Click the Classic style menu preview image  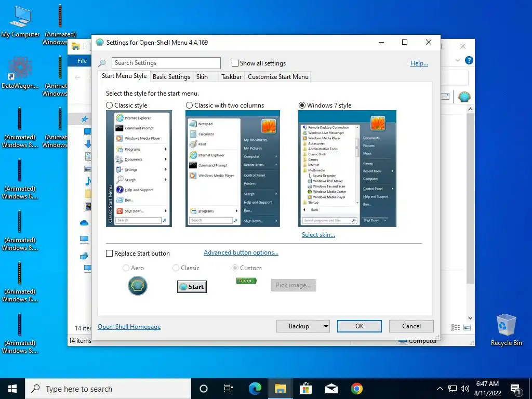(x=139, y=168)
